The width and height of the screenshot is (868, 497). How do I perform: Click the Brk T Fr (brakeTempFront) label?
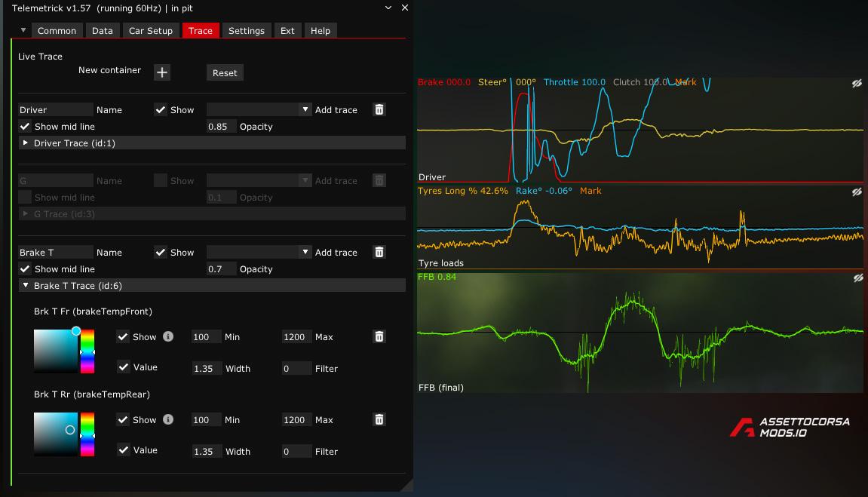(93, 311)
